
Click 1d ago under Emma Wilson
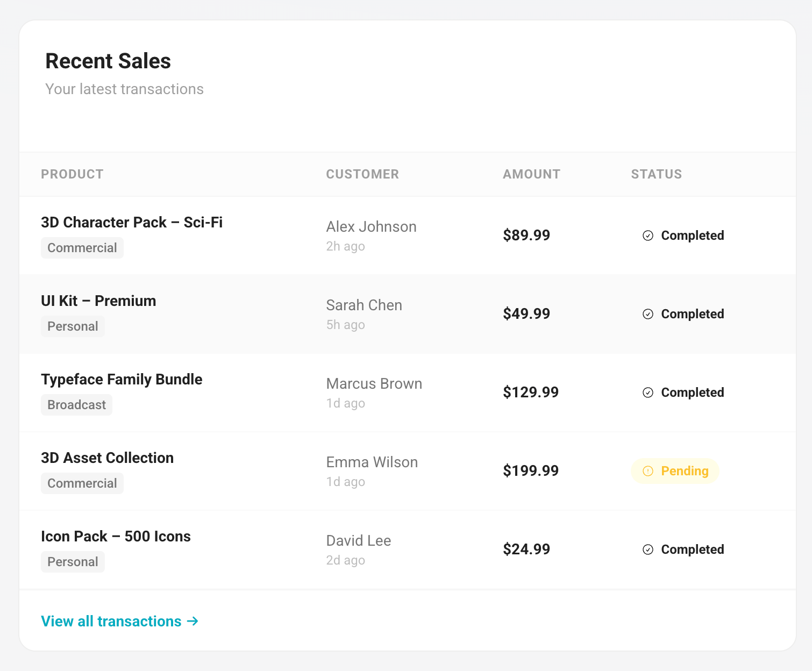pos(345,482)
